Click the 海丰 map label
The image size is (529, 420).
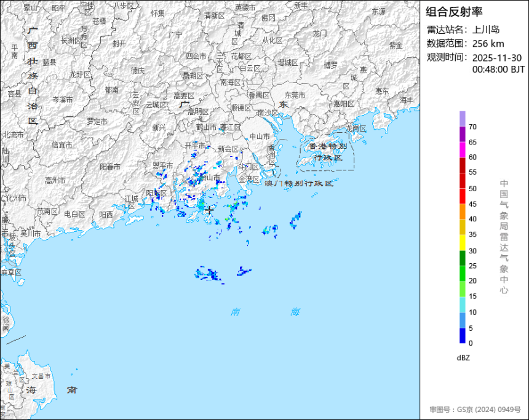pyautogui.click(x=407, y=100)
